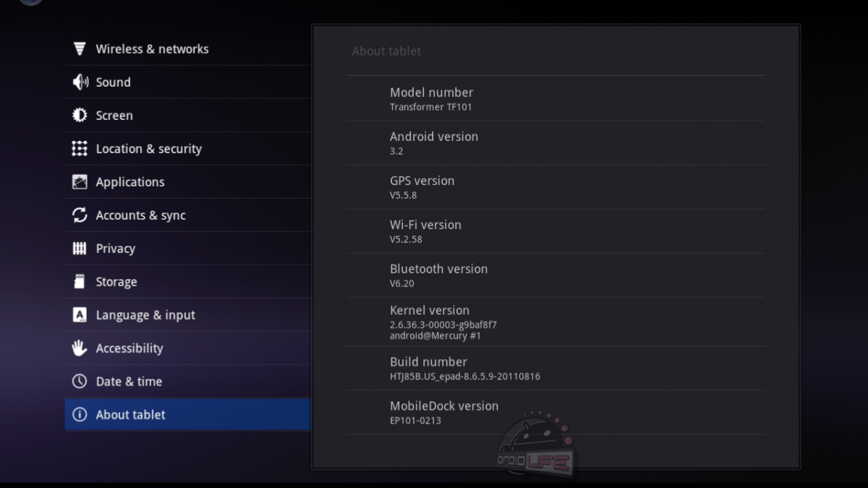Click the Storage SD card icon
This screenshot has height=488, width=868.
80,282
